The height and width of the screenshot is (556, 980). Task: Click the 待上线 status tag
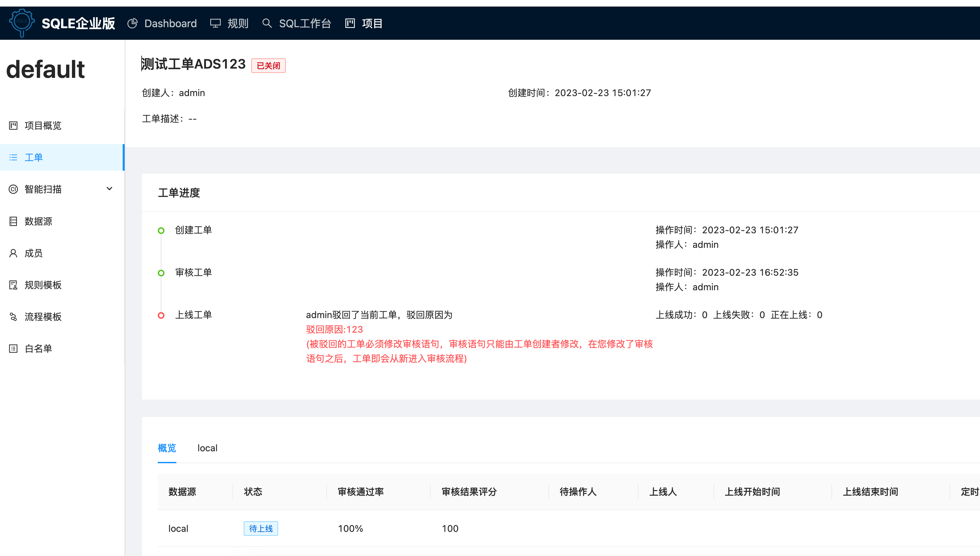tap(261, 528)
